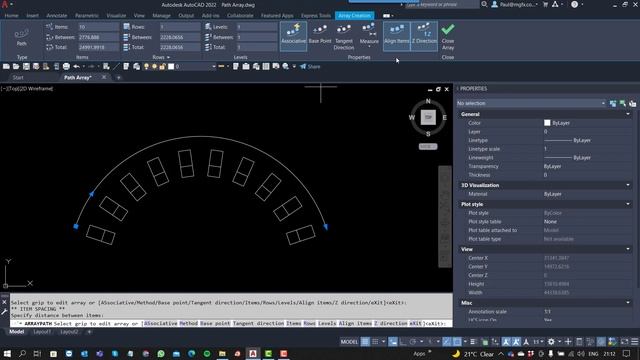Toggle lineweight display in status bar
Screen dimensions: 640x360
coord(473,342)
